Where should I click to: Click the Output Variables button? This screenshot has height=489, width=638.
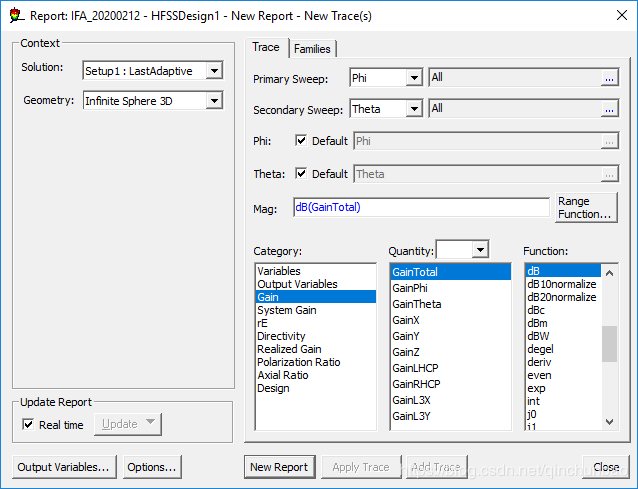click(64, 467)
